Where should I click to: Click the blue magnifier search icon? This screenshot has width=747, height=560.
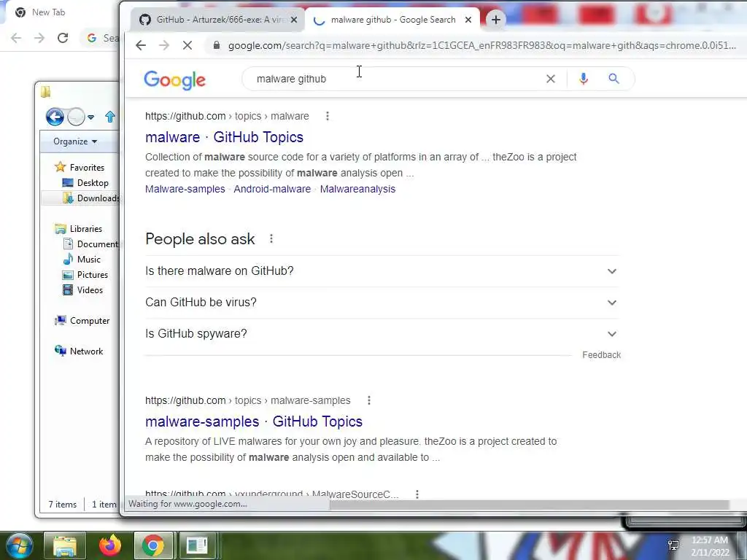614,79
